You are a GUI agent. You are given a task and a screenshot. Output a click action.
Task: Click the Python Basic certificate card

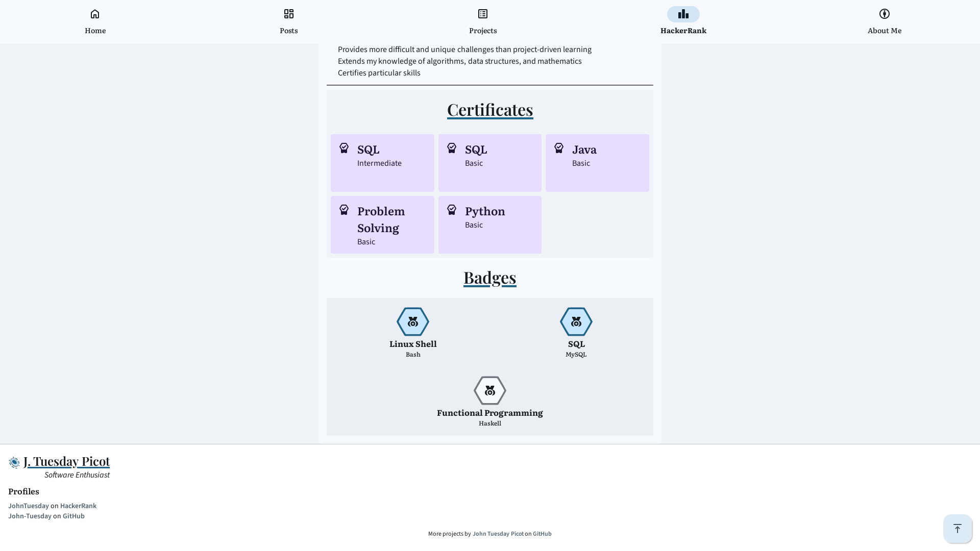click(x=489, y=224)
